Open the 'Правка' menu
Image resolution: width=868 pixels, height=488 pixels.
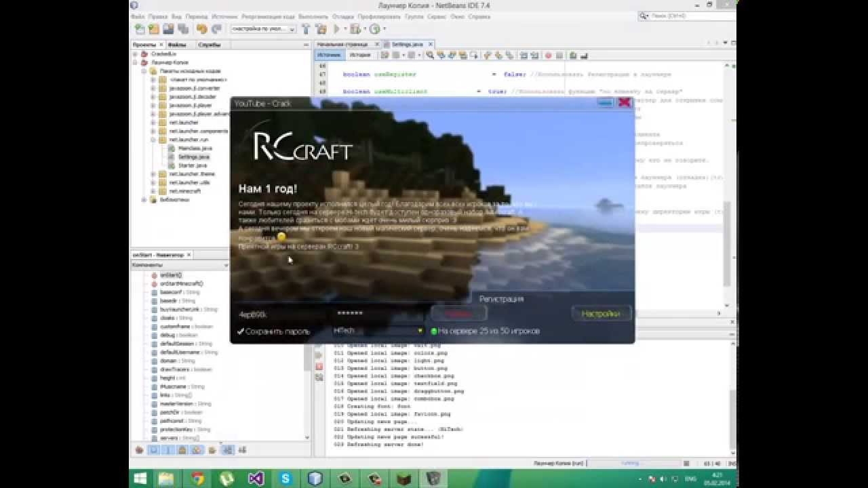[x=157, y=16]
